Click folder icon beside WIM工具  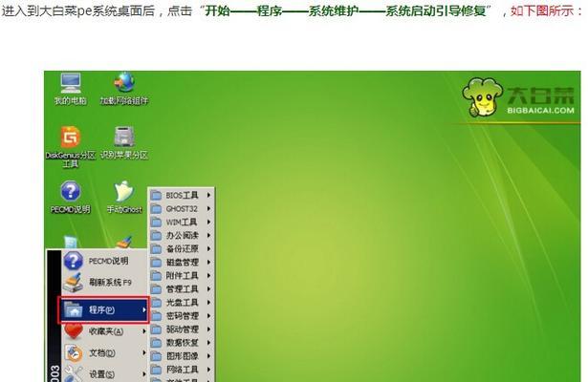tap(156, 223)
